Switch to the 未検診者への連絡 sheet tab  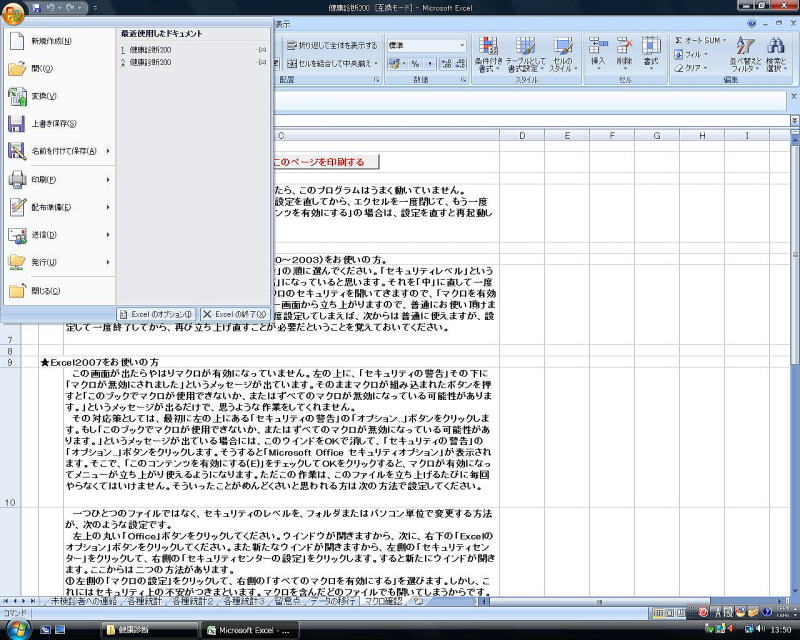84,601
